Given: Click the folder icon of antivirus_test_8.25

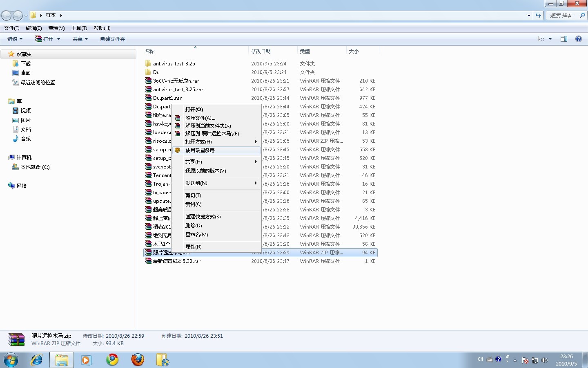Looking at the screenshot, I should pyautogui.click(x=148, y=64).
